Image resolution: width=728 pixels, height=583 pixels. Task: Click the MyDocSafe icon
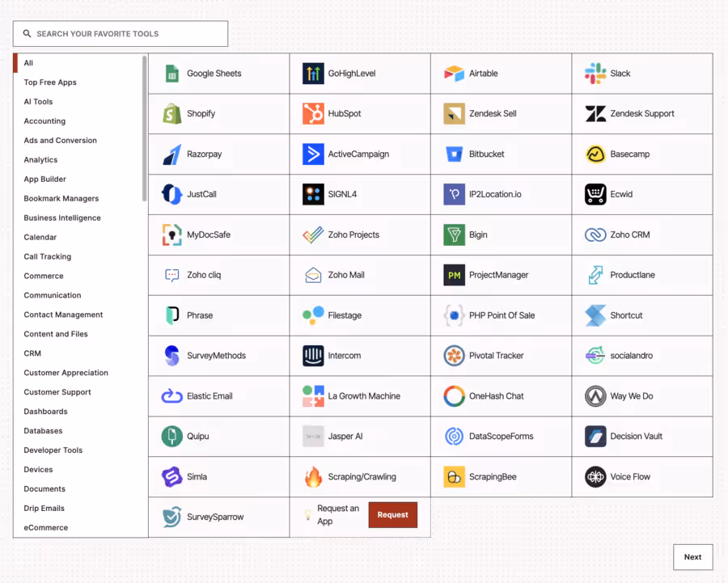tap(172, 234)
